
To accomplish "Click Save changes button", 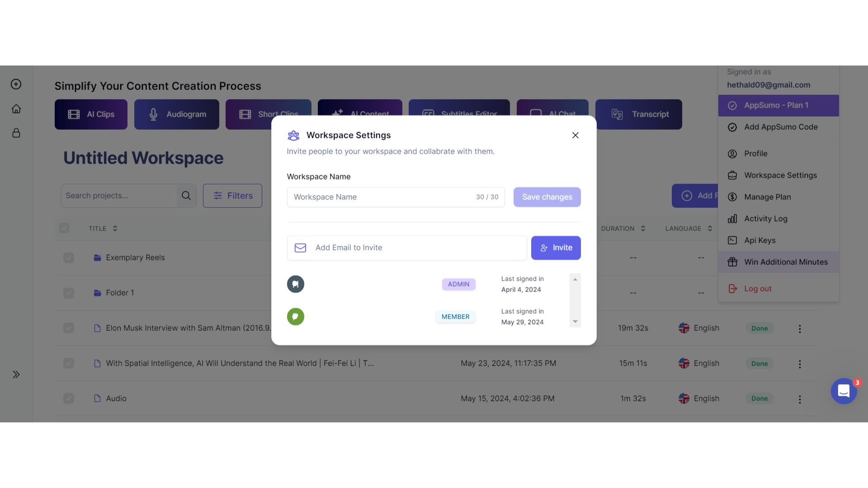I will pyautogui.click(x=547, y=197).
